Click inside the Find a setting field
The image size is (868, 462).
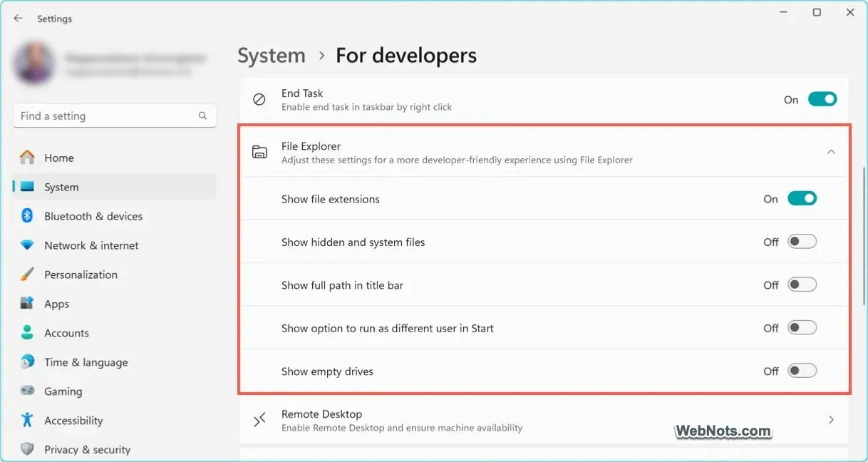[x=115, y=115]
